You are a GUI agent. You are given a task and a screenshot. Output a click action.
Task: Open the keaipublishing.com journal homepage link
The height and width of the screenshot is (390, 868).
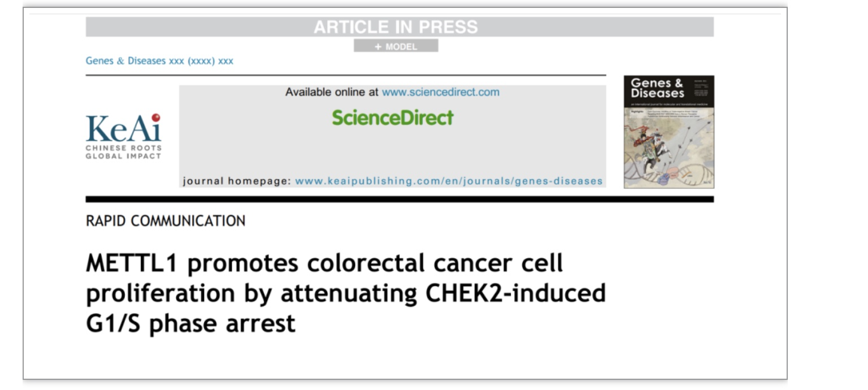pos(449,181)
